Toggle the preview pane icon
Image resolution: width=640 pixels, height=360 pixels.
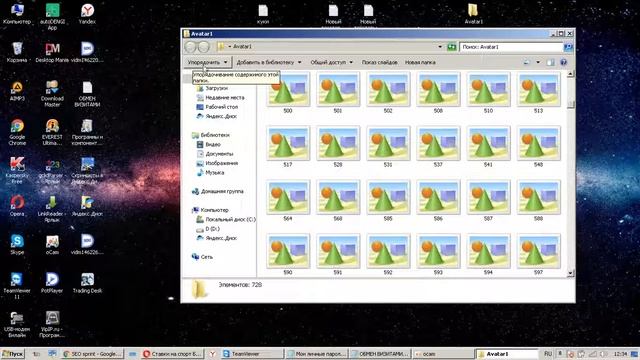tap(551, 62)
